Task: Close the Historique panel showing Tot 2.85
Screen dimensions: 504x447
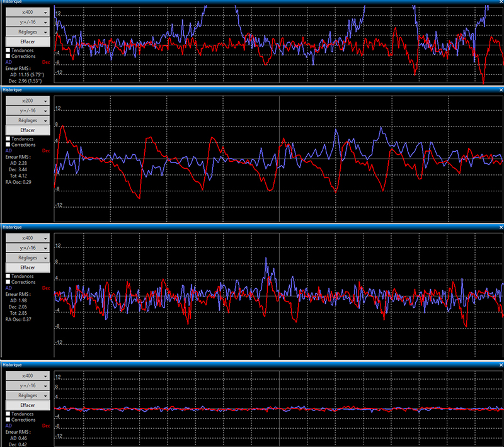Action: click(501, 227)
